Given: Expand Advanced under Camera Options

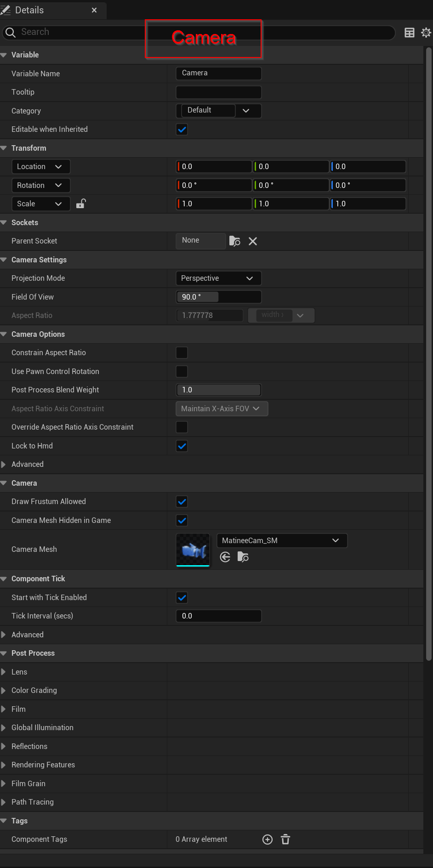Looking at the screenshot, I should click(4, 465).
